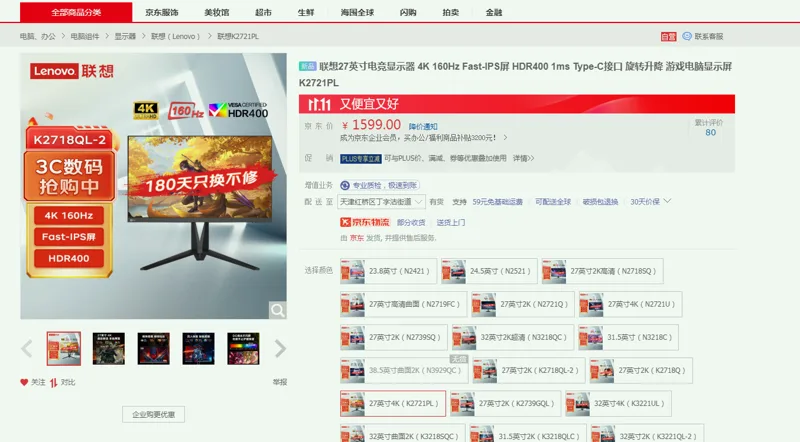Open the 金融 navigation item

(x=494, y=12)
